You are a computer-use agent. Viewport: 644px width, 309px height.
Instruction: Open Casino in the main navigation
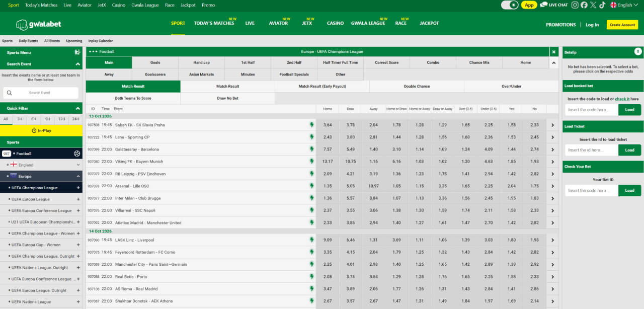click(335, 23)
